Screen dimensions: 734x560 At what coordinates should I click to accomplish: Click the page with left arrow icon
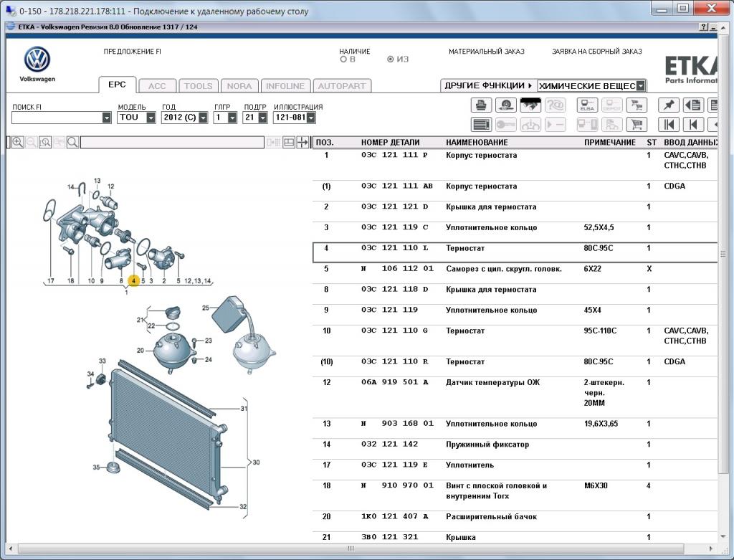(693, 105)
